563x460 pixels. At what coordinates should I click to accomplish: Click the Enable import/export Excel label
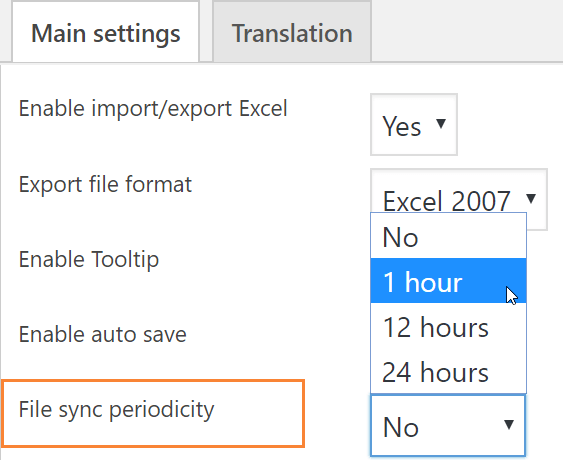click(x=153, y=108)
